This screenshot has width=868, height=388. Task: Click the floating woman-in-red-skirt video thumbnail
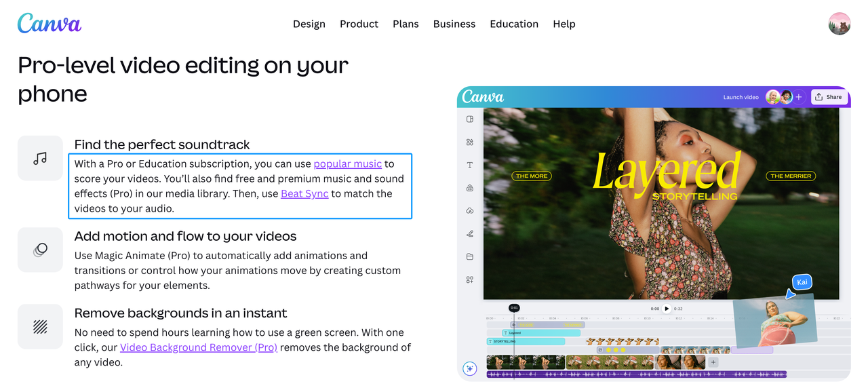[774, 322]
